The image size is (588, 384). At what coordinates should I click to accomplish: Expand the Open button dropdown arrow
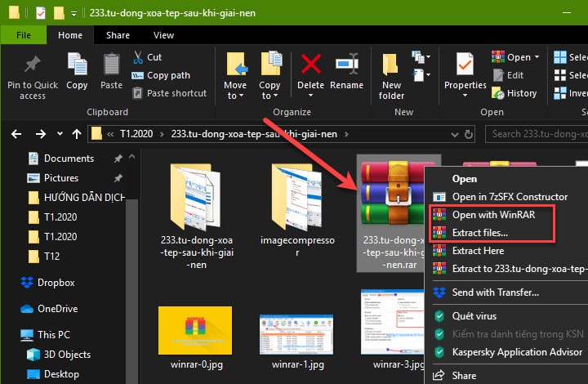pyautogui.click(x=537, y=57)
